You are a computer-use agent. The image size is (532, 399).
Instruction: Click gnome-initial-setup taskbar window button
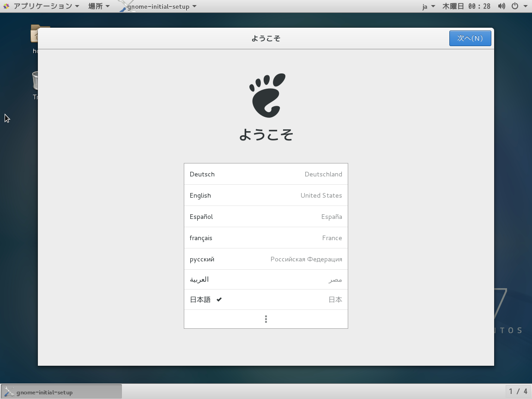(x=61, y=392)
